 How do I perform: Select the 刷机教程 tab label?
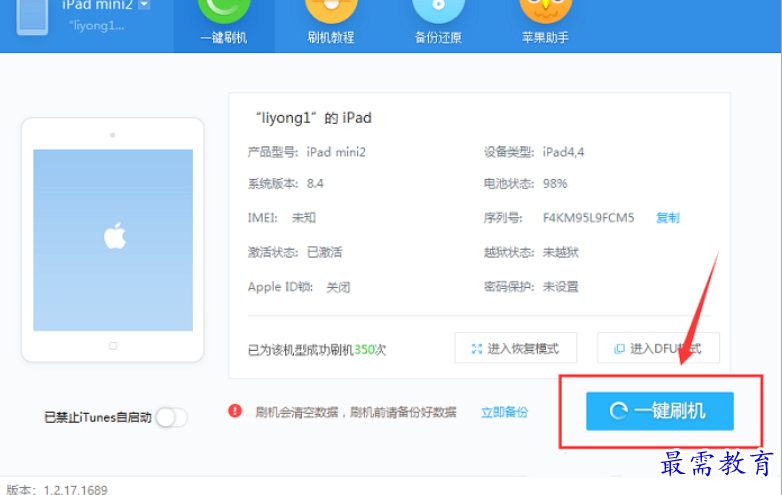point(331,38)
